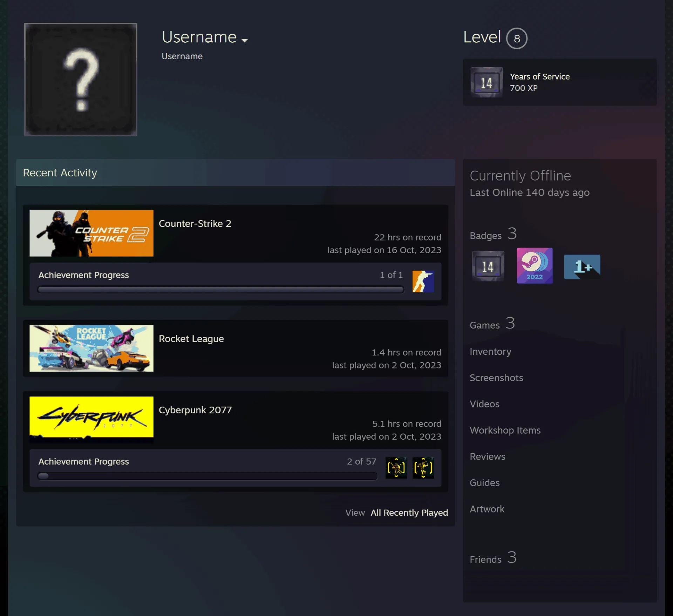Click the Counter-Strike 2 achievement icon
The width and height of the screenshot is (673, 616).
(x=423, y=281)
